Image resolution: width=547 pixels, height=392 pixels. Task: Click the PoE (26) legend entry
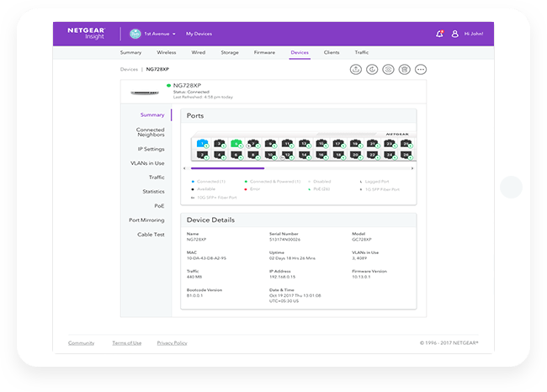(x=319, y=189)
